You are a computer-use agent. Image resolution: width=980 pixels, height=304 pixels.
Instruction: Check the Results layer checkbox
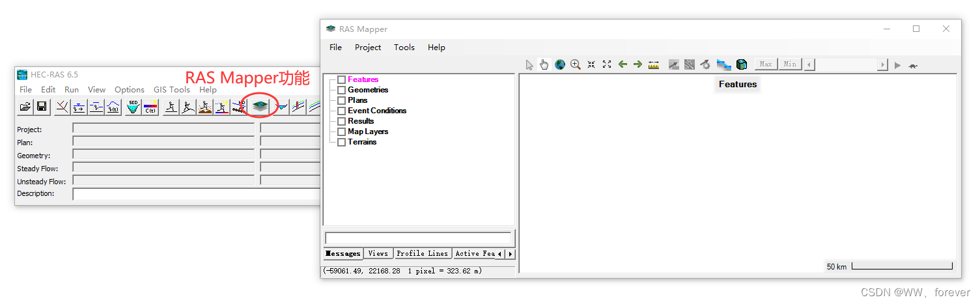tap(341, 121)
